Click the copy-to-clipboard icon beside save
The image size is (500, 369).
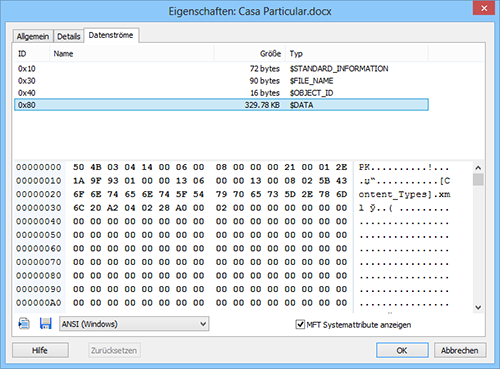click(x=24, y=324)
